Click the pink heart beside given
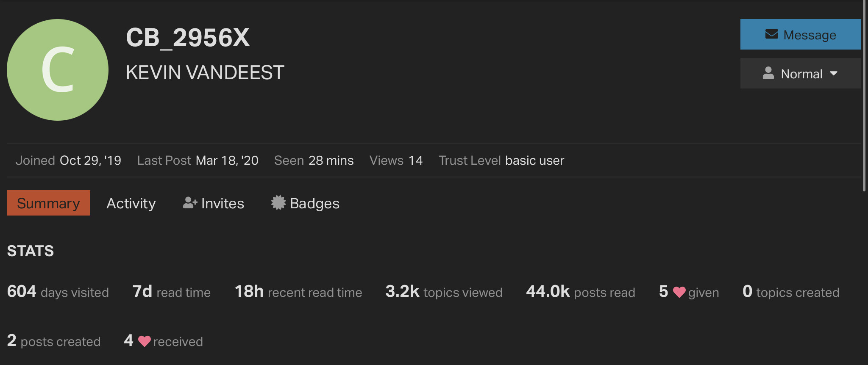The height and width of the screenshot is (365, 868). click(679, 292)
